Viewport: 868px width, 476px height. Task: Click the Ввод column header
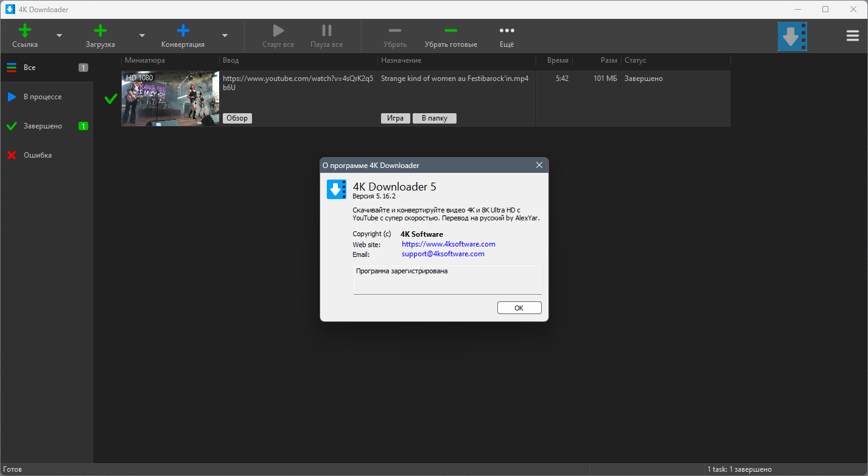298,60
